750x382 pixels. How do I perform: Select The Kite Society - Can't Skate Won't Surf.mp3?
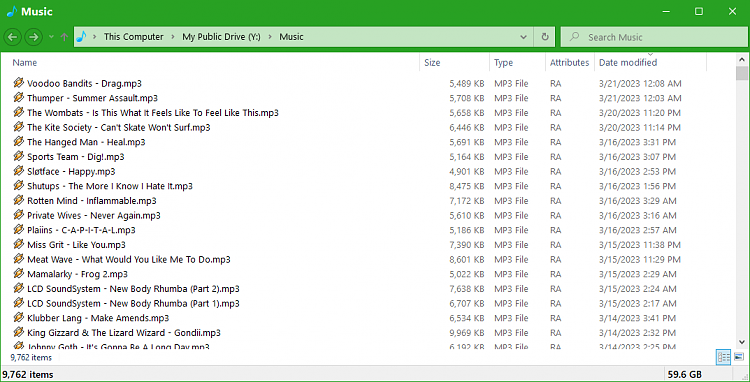click(x=119, y=128)
